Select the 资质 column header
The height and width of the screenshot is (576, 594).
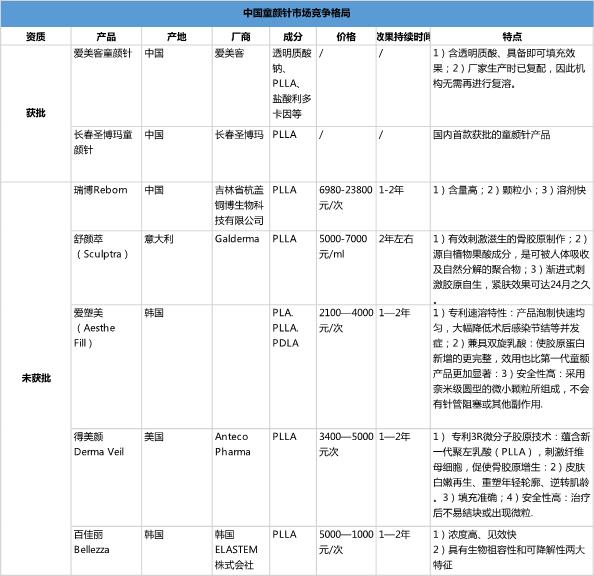click(x=36, y=37)
